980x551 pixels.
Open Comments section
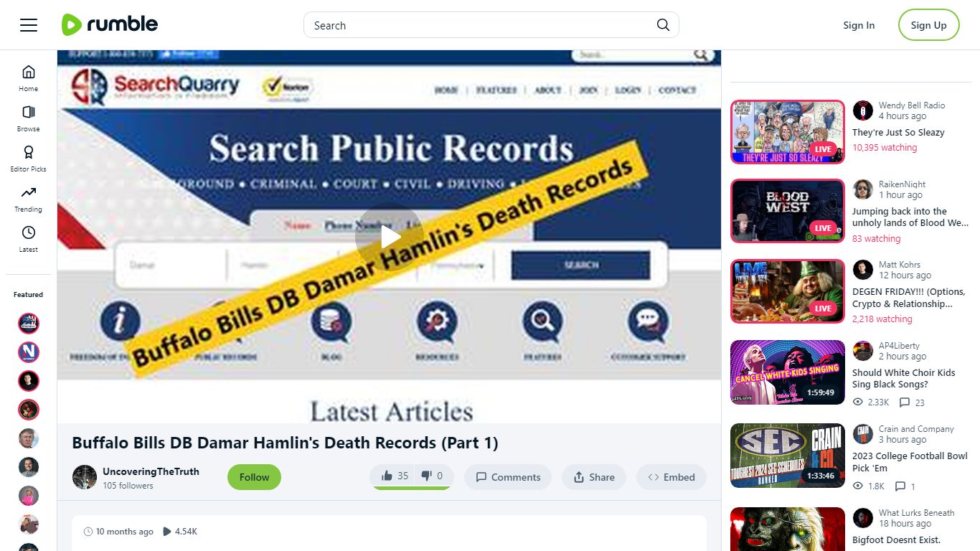click(x=508, y=477)
